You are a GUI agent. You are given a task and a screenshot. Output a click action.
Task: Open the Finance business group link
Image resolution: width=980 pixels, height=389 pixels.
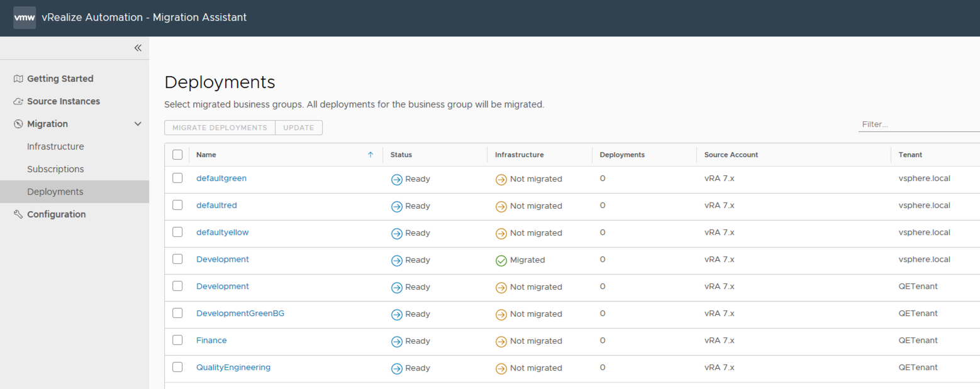pyautogui.click(x=211, y=340)
